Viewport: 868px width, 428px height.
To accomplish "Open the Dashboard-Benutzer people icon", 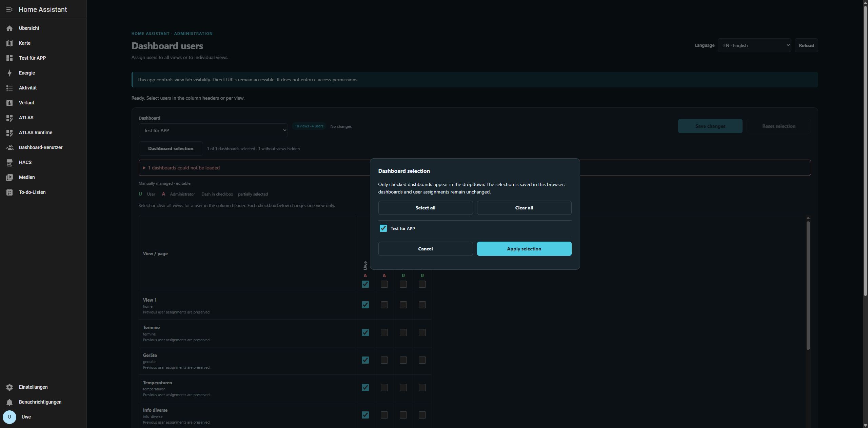I will 9,147.
